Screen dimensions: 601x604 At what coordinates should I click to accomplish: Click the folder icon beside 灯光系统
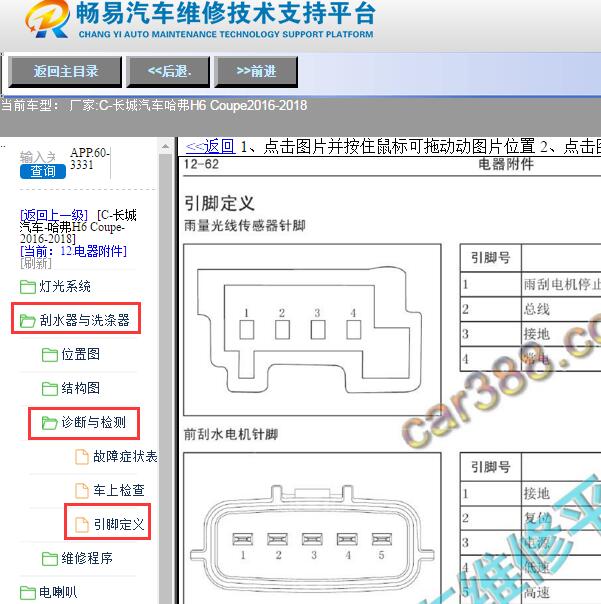pos(28,287)
